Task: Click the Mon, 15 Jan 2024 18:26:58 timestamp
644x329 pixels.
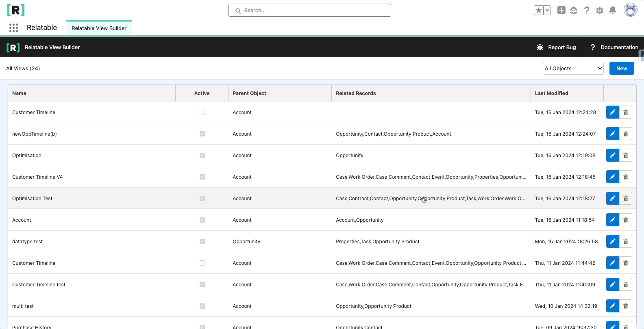Action: [x=566, y=241]
